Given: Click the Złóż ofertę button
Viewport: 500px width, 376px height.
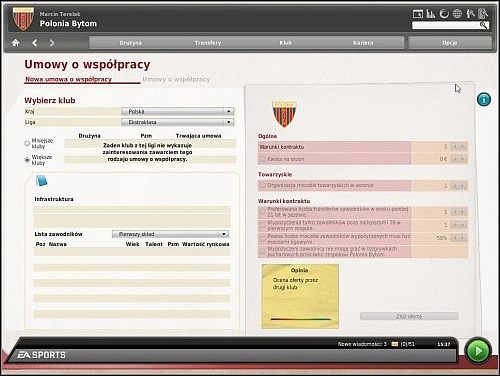Looking at the screenshot, I should [x=409, y=316].
